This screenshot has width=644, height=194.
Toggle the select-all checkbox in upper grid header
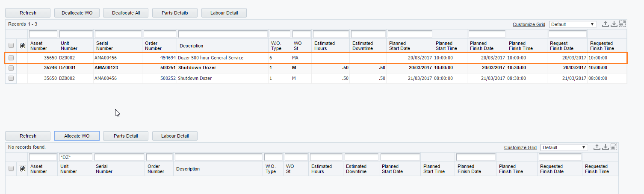coord(11,46)
